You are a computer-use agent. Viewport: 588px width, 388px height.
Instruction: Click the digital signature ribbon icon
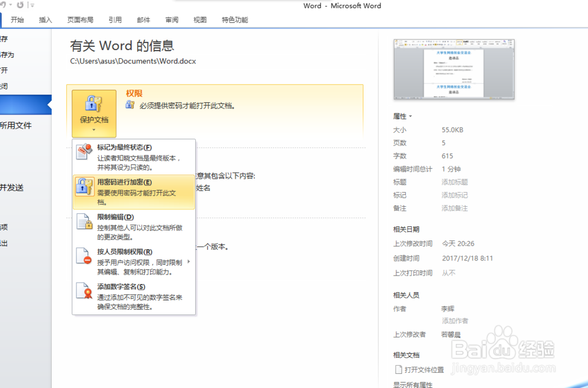[84, 291]
